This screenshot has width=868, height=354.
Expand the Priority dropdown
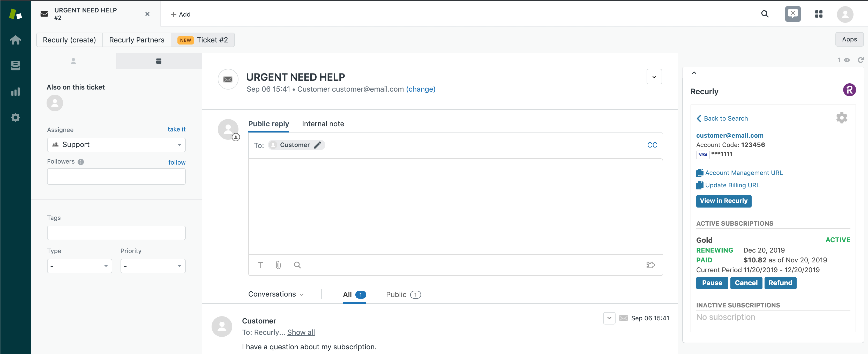(153, 266)
